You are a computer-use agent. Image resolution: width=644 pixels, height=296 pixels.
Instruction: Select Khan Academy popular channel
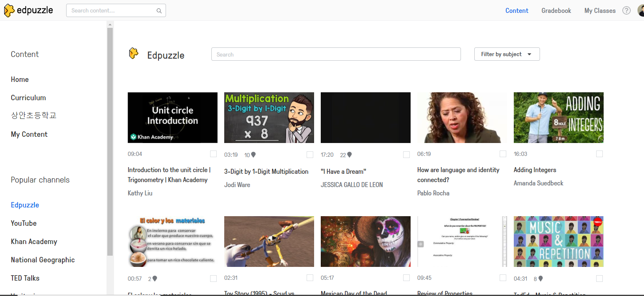click(x=34, y=242)
